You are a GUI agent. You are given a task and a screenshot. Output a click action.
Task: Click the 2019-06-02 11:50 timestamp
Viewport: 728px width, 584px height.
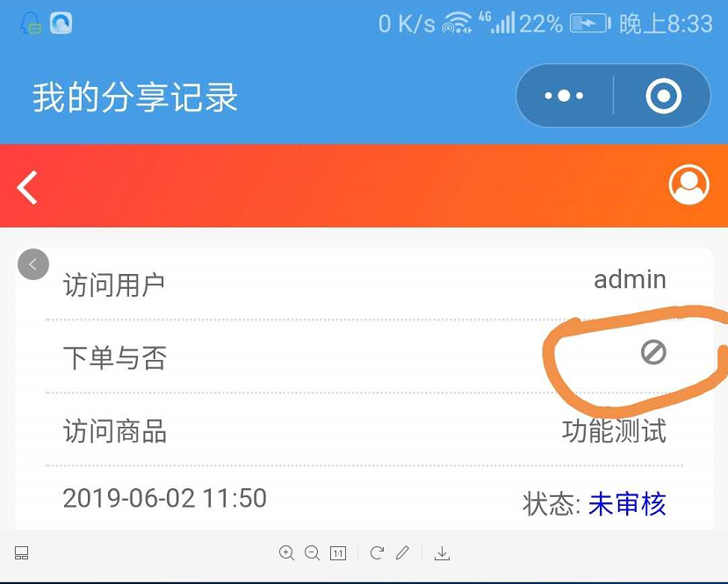coord(165,498)
